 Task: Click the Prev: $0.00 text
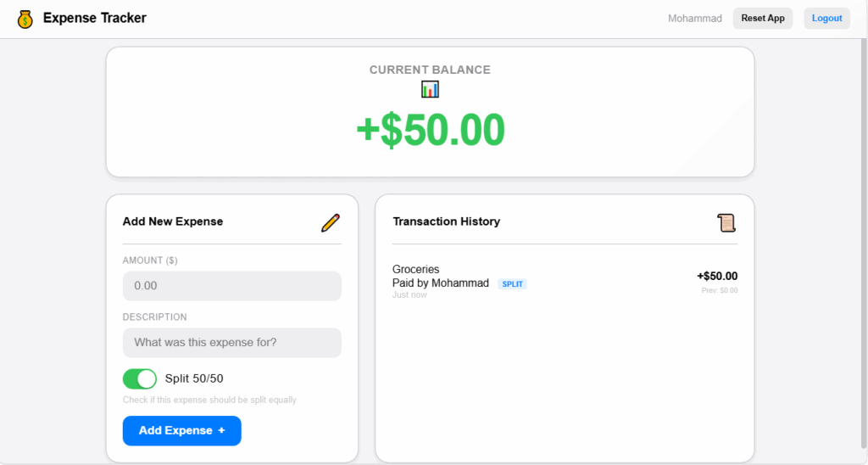pos(720,290)
